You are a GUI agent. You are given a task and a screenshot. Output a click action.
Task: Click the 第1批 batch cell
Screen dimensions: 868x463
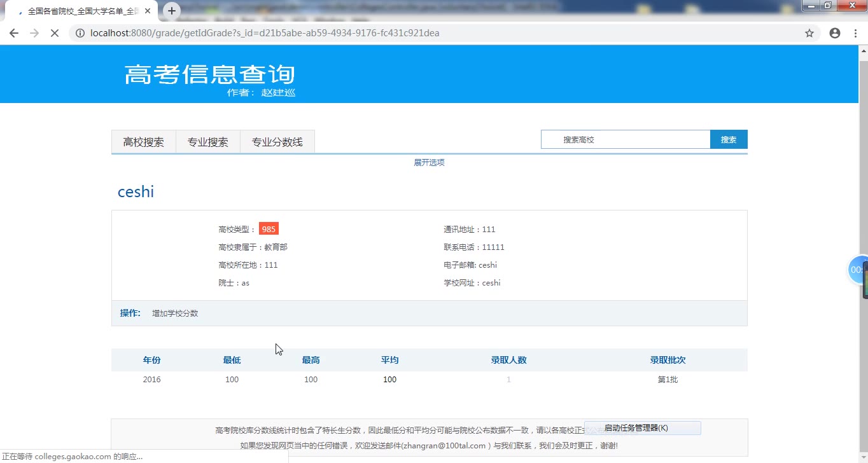(x=668, y=380)
